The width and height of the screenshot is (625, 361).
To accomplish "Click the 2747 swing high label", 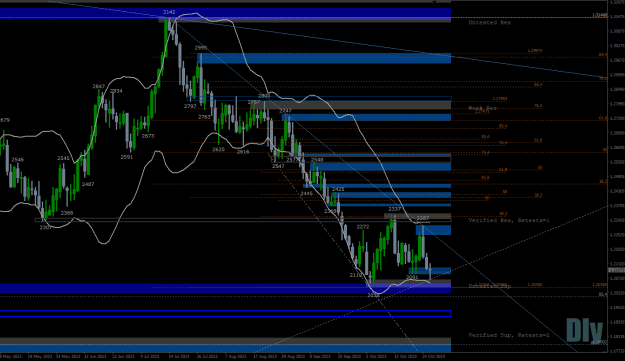I will pos(285,111).
